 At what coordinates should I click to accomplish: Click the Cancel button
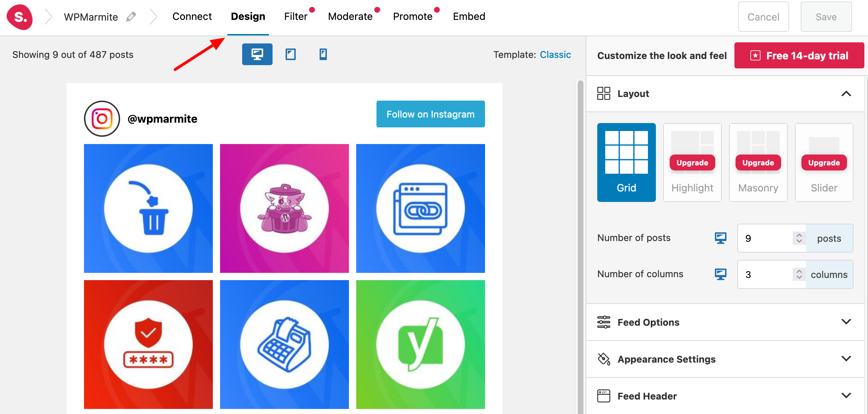[x=763, y=17]
